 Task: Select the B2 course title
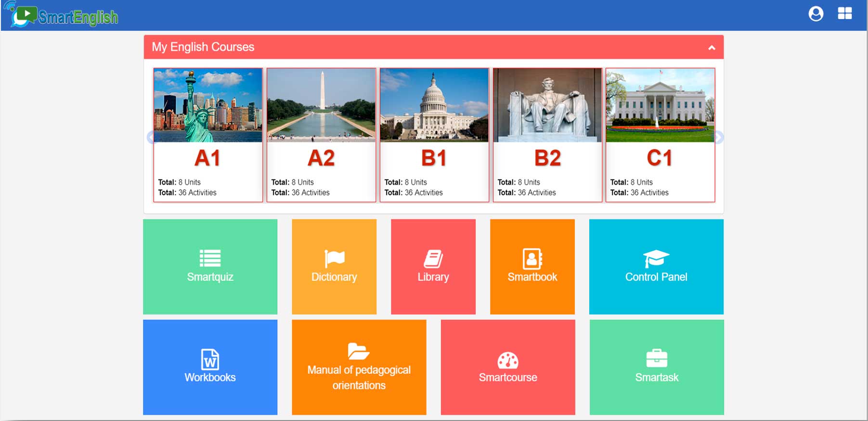[548, 158]
